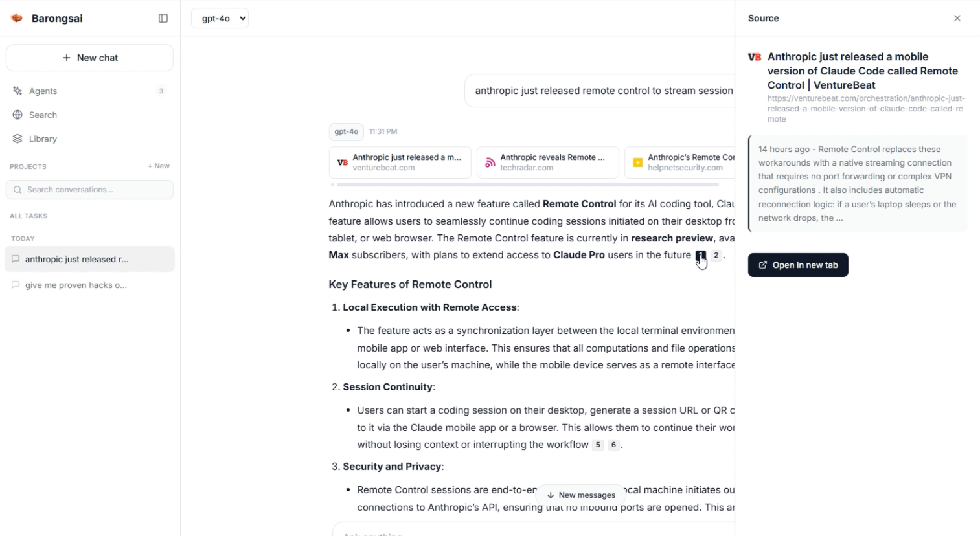Screen dimensions: 980x536
Task: Start a New chat
Action: point(89,58)
